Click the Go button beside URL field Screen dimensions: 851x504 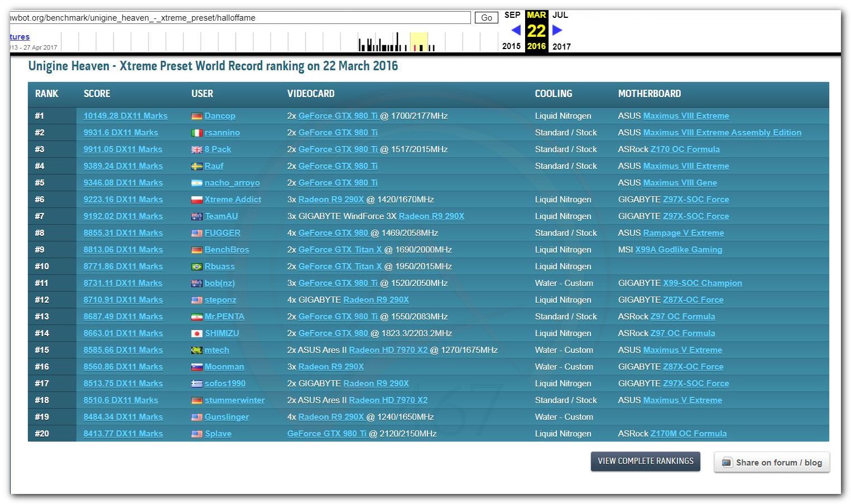point(487,18)
